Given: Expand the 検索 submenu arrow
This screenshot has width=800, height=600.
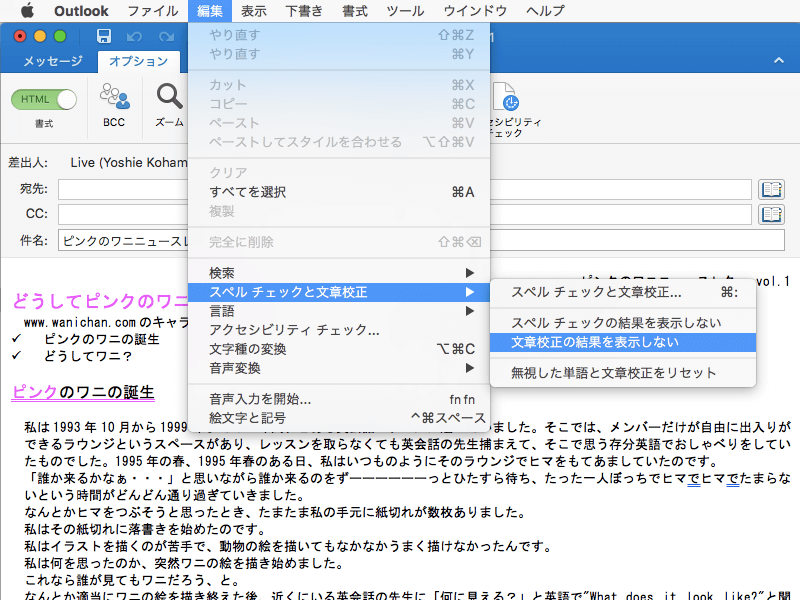Looking at the screenshot, I should 470,273.
